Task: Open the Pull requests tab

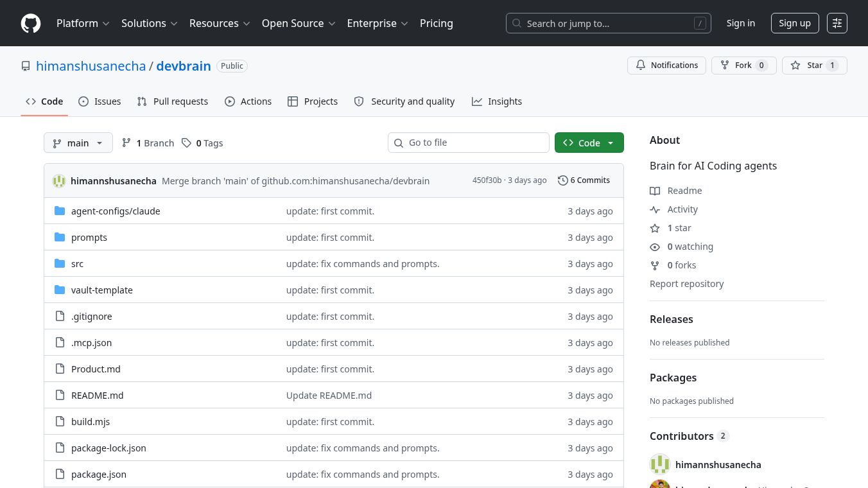Action: [x=173, y=101]
